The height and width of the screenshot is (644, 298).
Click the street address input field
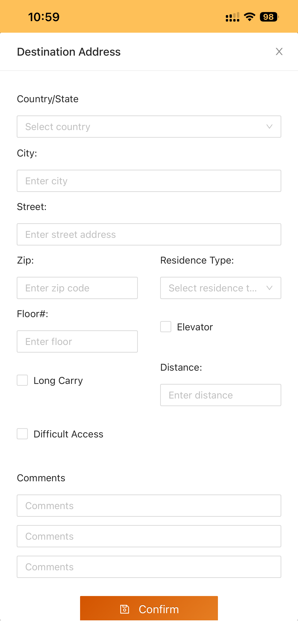[149, 234]
